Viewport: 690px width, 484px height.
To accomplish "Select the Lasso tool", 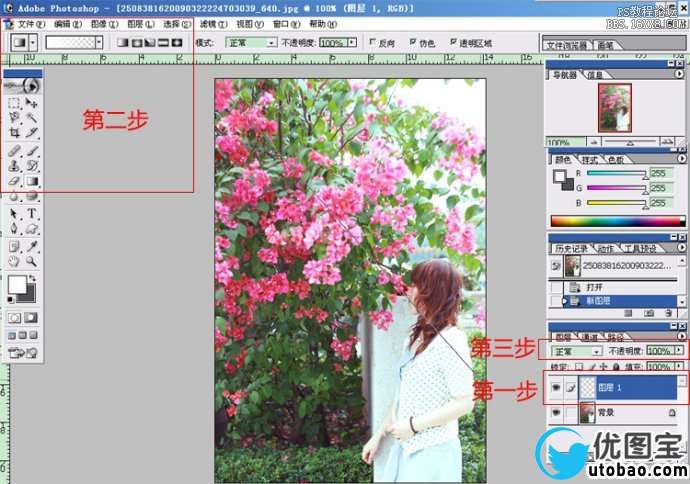I will [14, 117].
